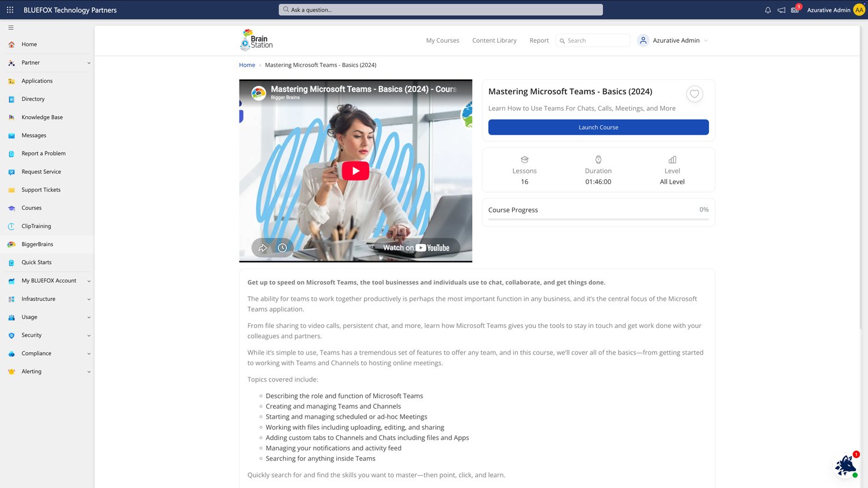868x488 pixels.
Task: Click the course Search field
Action: [x=593, y=40]
